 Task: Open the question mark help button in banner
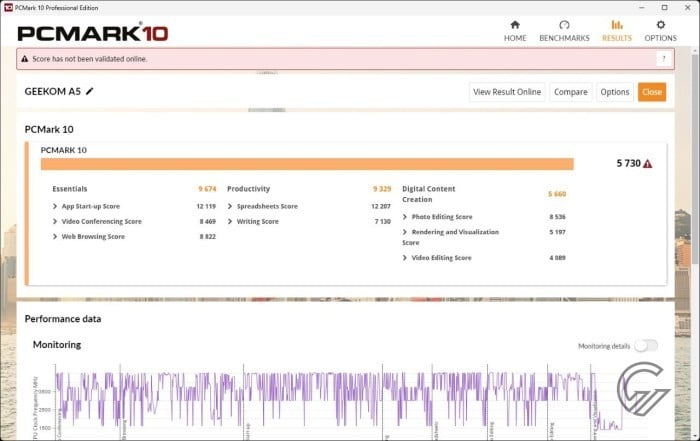point(664,58)
